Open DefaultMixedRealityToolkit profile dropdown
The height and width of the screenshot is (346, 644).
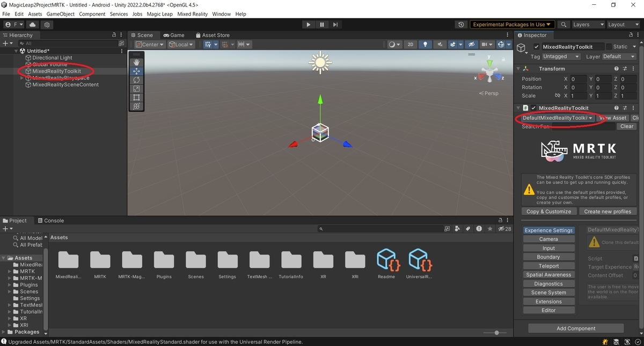[x=557, y=118]
